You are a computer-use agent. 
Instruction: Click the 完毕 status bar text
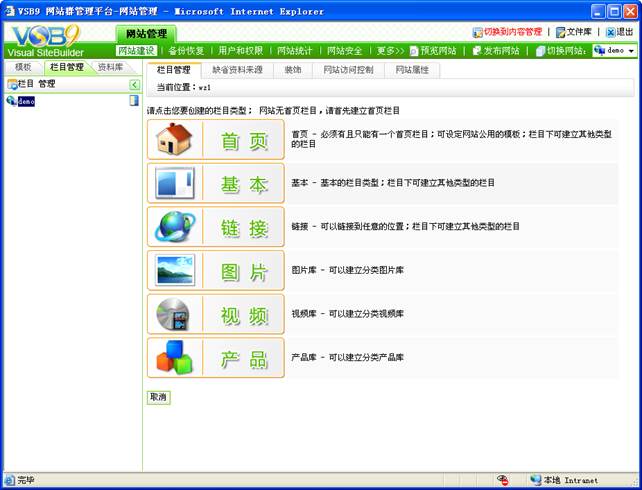pos(25,480)
